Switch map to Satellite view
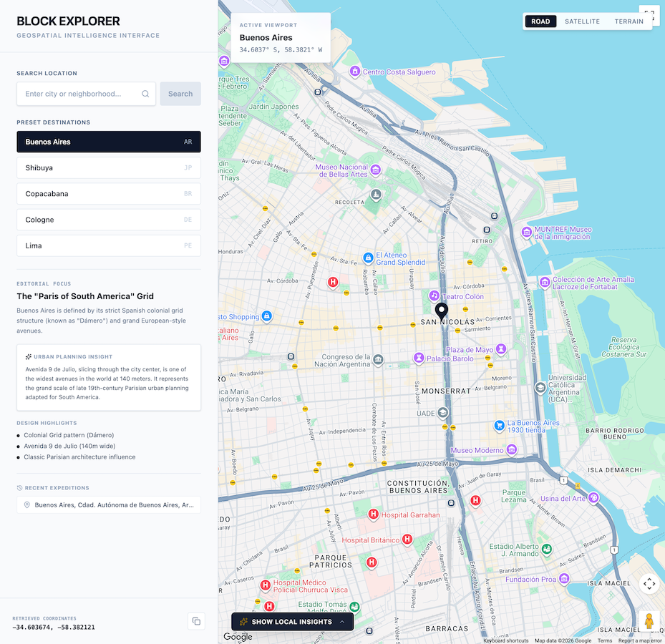 pos(582,21)
